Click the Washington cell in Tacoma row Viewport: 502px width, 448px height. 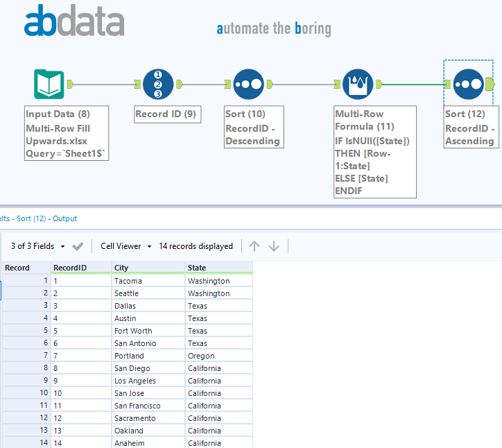pyautogui.click(x=219, y=281)
